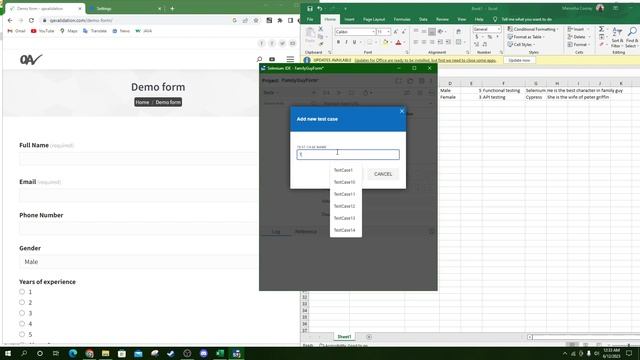
Task: Open the Gmail bookmark
Action: tap(17, 31)
